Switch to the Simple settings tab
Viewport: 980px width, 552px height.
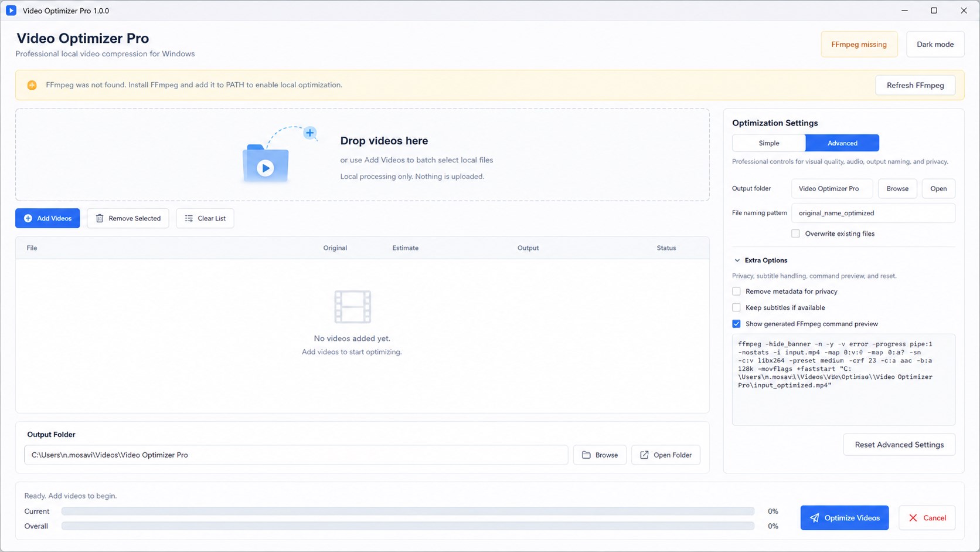click(x=769, y=143)
